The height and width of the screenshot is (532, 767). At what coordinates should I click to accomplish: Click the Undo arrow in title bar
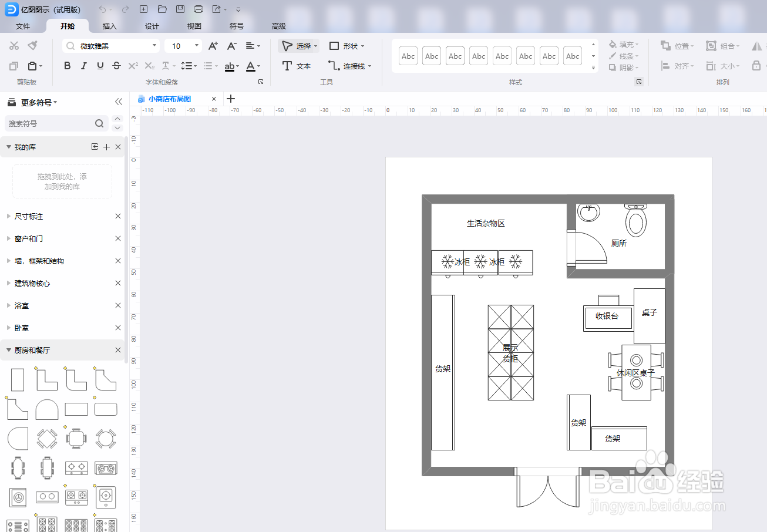(x=103, y=9)
